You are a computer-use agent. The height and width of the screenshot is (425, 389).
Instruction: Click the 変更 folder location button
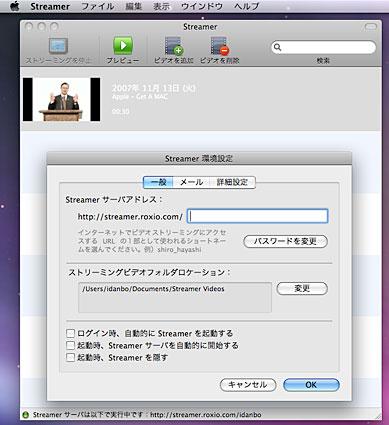point(302,288)
